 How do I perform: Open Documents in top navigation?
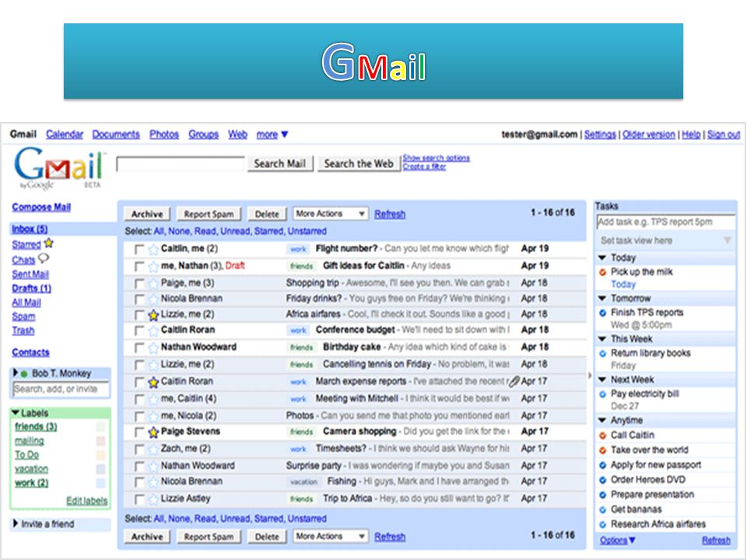pyautogui.click(x=116, y=135)
